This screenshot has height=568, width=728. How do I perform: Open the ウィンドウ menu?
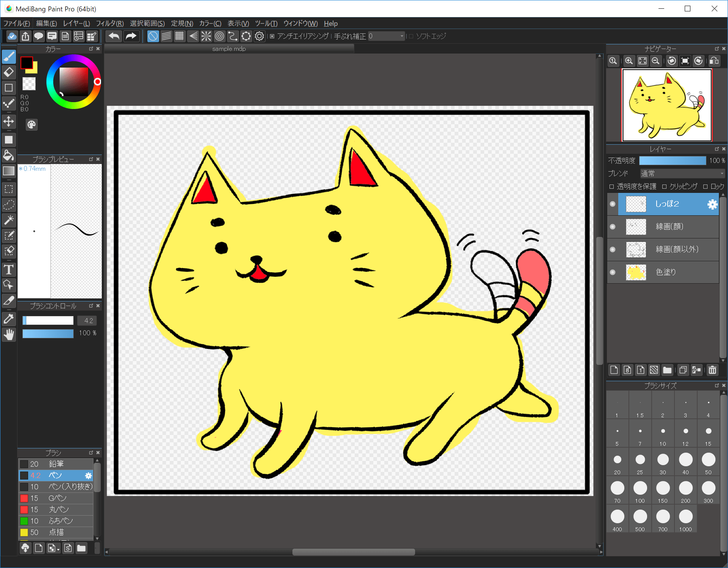(x=300, y=23)
